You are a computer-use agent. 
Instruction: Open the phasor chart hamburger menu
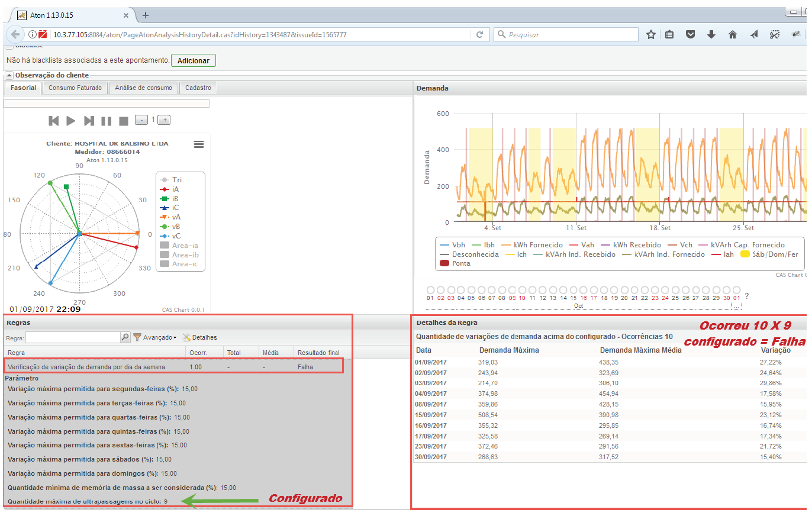point(199,144)
